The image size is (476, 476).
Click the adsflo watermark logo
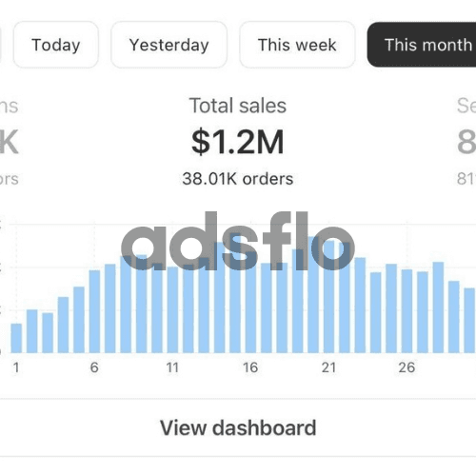[x=238, y=241]
